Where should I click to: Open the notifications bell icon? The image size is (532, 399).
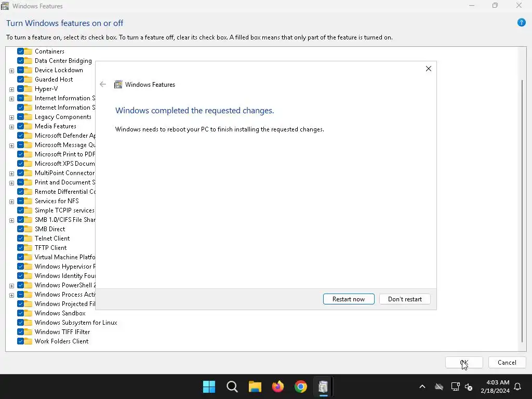pos(517,387)
